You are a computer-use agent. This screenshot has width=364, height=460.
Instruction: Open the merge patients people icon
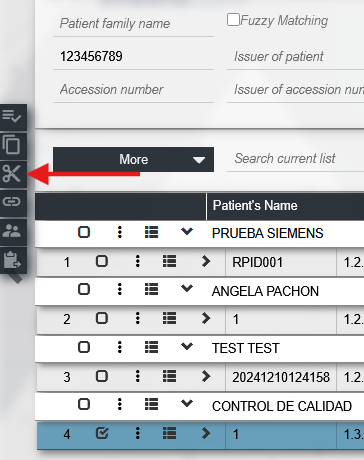[12, 231]
